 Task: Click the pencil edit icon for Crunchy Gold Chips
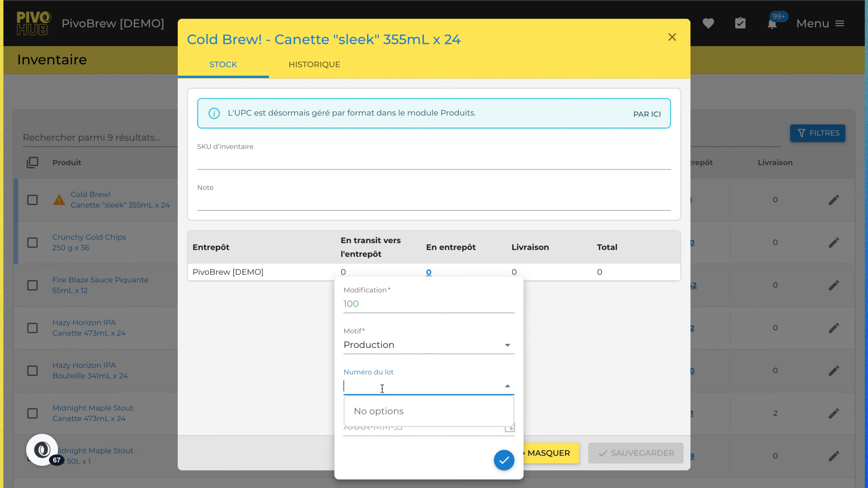pos(834,243)
